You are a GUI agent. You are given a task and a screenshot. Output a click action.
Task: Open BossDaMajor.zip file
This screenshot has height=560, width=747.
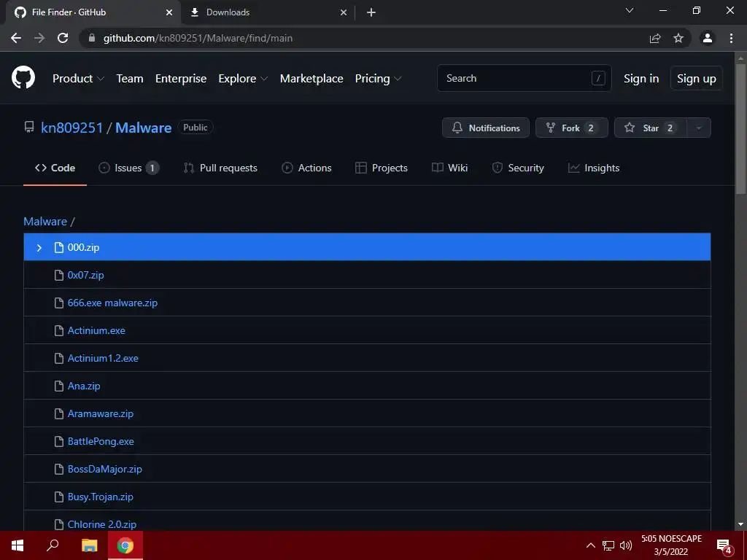coord(105,469)
